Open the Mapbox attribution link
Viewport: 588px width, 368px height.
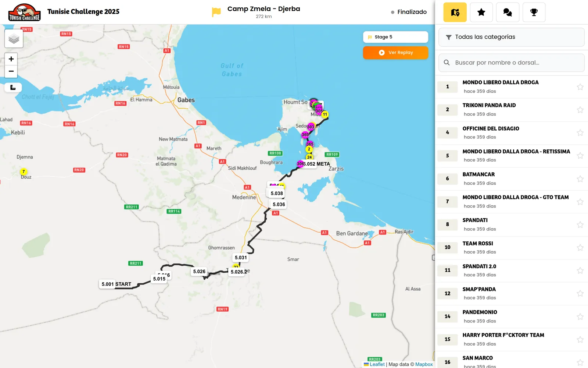tap(424, 364)
